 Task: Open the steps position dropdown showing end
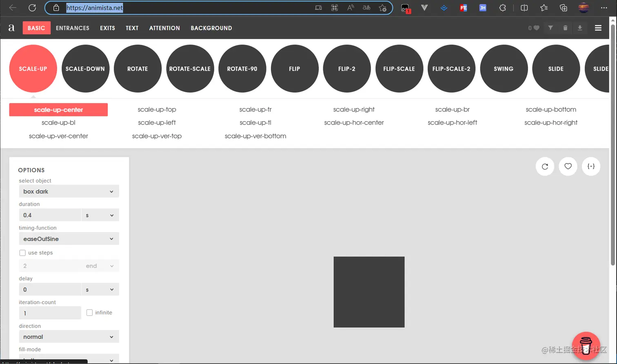point(100,266)
